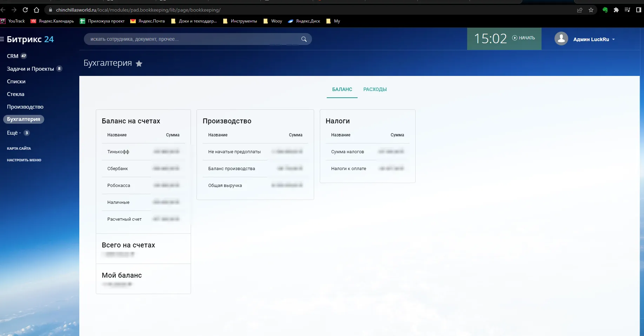Open CRM in the sidebar
The image size is (644, 336).
[13, 56]
